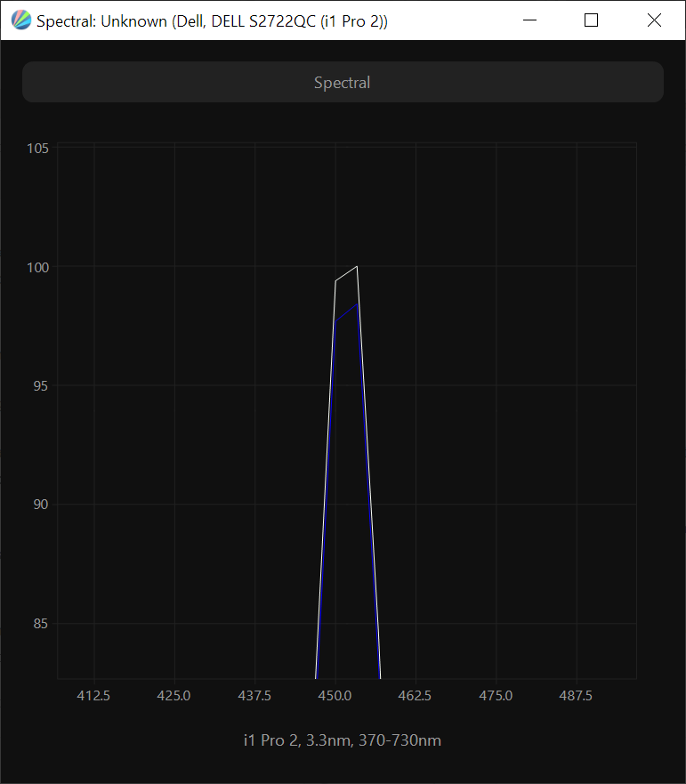Click the 'i1 Pro 2, 3.3nm, 370-730nm' caption
Viewport: 686px width, 784px height.
(343, 740)
